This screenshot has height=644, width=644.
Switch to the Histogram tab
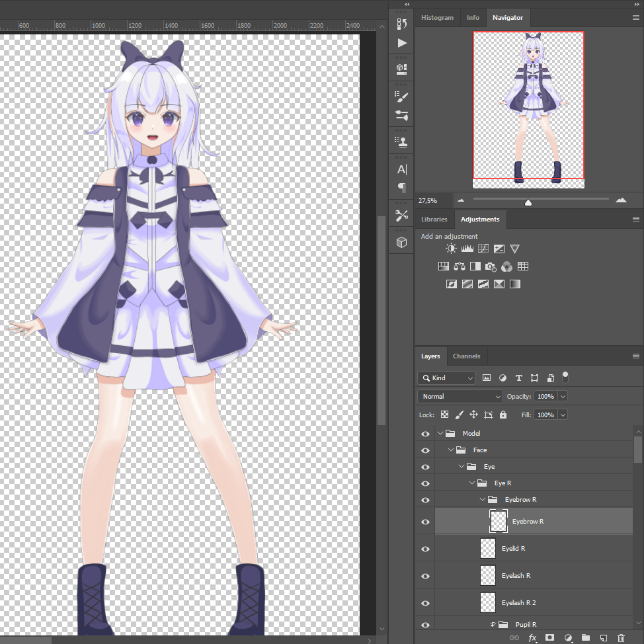point(437,18)
